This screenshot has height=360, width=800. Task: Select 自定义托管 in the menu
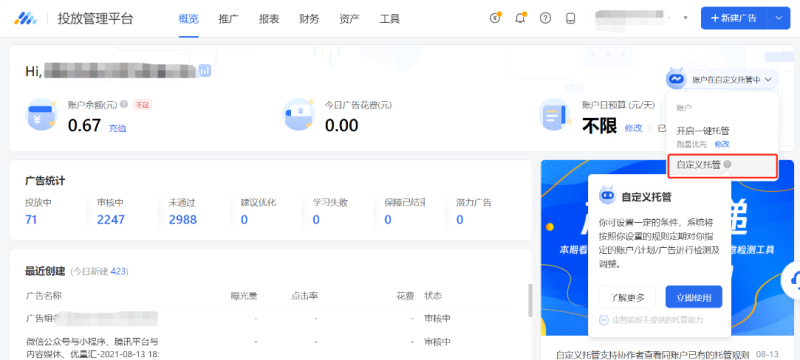(x=722, y=166)
